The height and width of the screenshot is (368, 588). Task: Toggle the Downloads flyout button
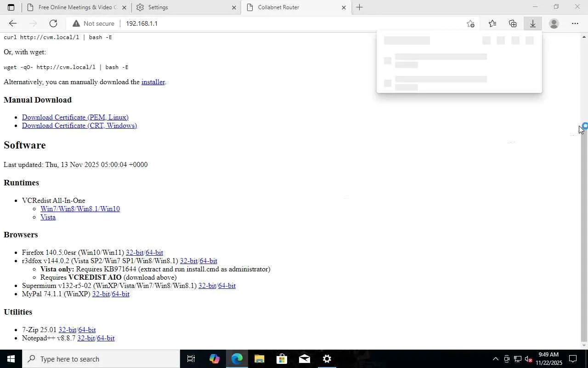coord(533,23)
